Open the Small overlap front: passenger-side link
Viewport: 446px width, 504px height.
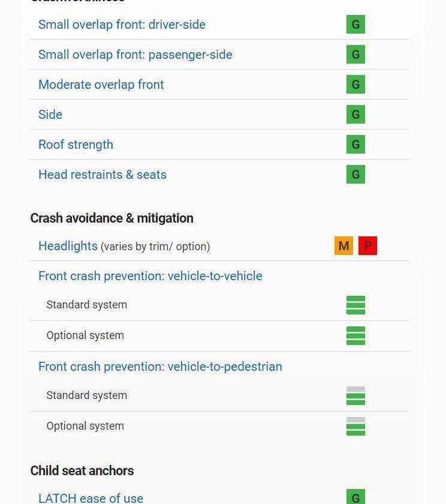click(x=135, y=55)
